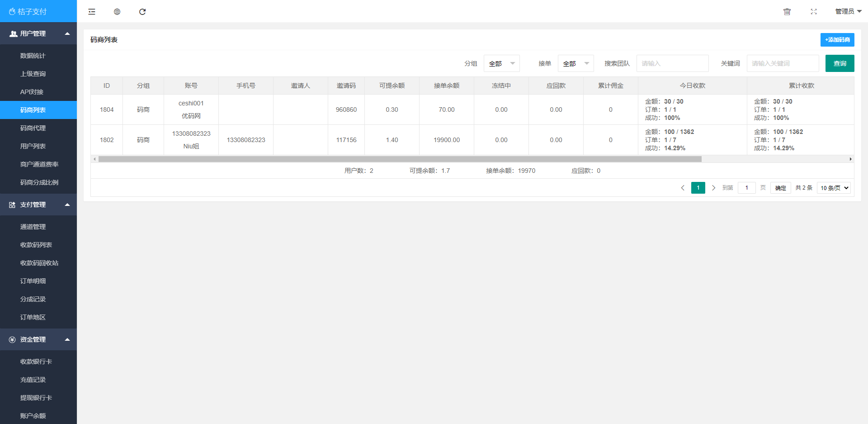Click the green 查询 search button
Screen dimensions: 868x424
coord(840,63)
